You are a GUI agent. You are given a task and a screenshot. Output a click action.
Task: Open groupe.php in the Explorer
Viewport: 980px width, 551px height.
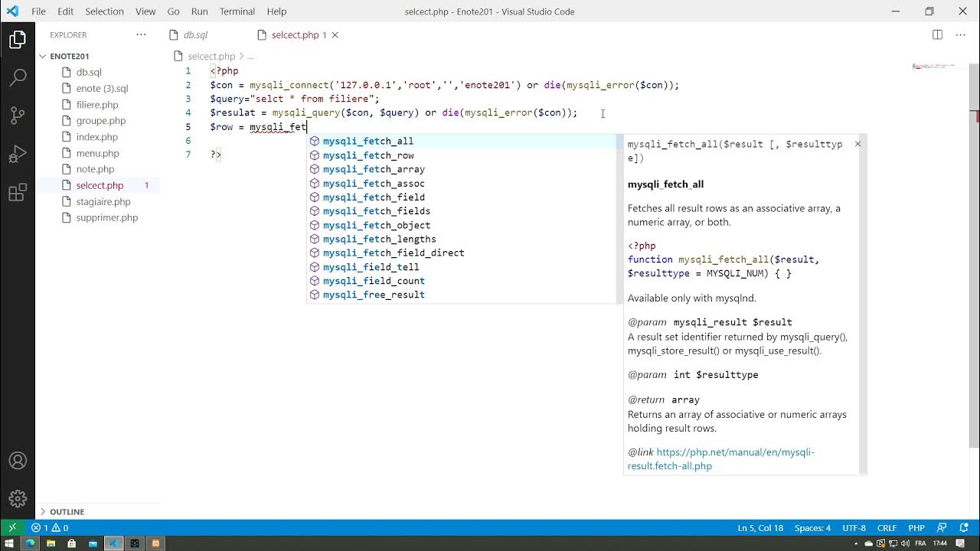click(x=101, y=120)
